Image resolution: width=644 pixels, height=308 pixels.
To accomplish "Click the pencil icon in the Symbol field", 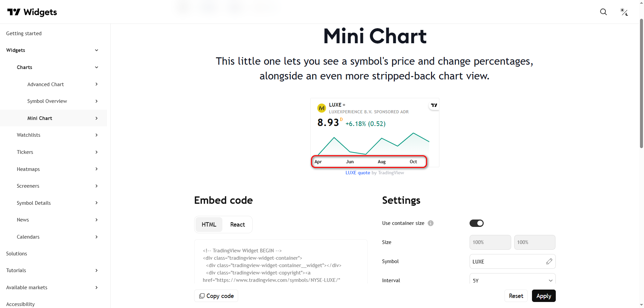I will click(549, 261).
